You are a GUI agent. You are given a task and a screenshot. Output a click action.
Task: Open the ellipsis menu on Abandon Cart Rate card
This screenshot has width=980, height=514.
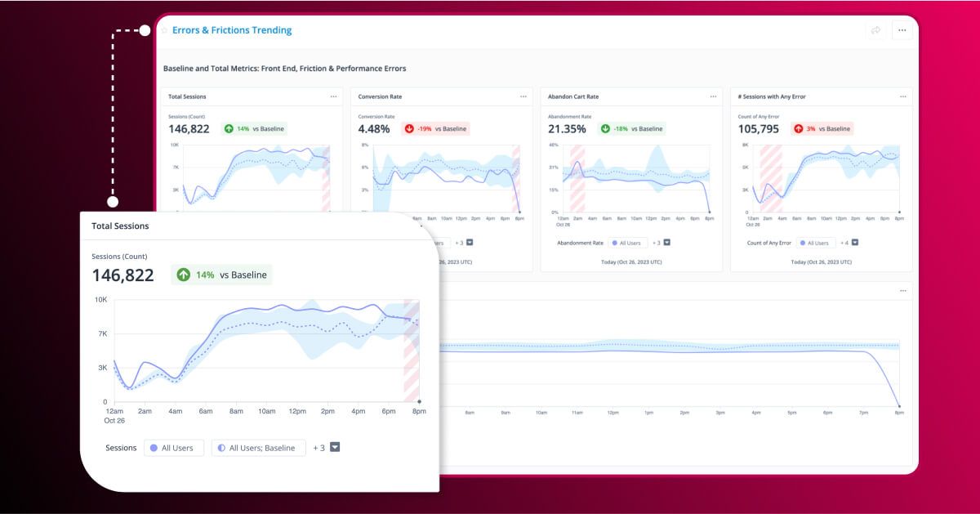(712, 96)
